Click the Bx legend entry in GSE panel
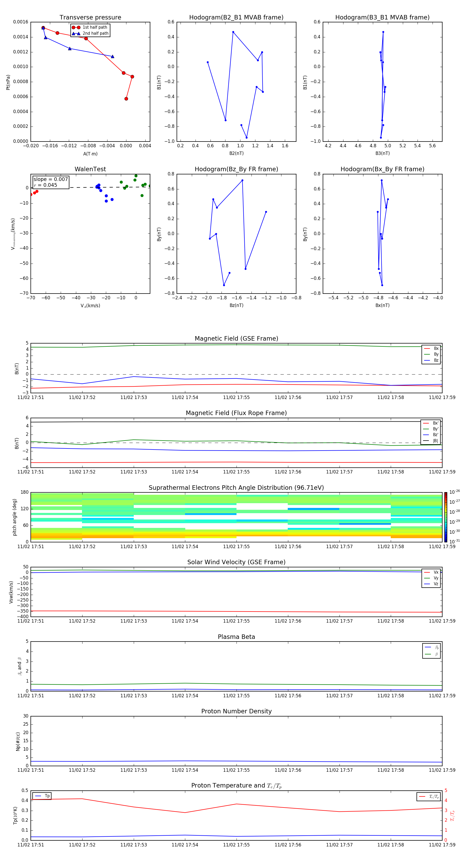Viewport: 473px width, 868px height. pyautogui.click(x=431, y=349)
